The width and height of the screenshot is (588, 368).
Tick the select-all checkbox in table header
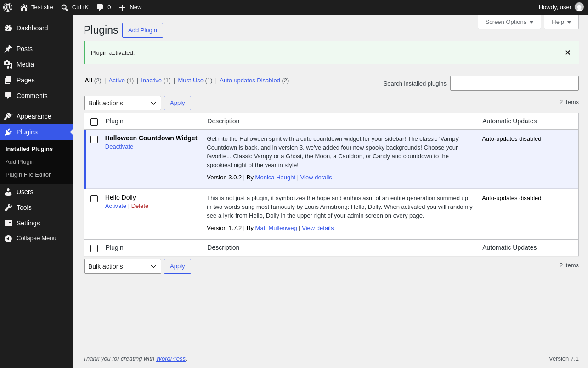coord(94,122)
